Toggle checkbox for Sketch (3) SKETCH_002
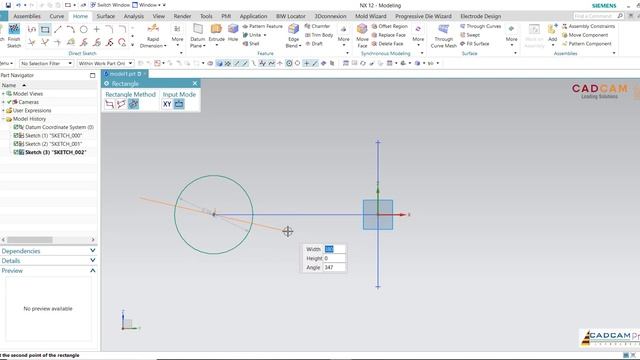Screen dimensions: 640x360 pos(16,152)
